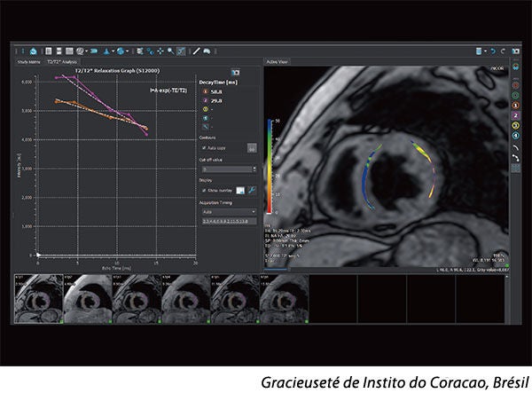Click the undo arrow in viewer toolbar

click(x=493, y=51)
